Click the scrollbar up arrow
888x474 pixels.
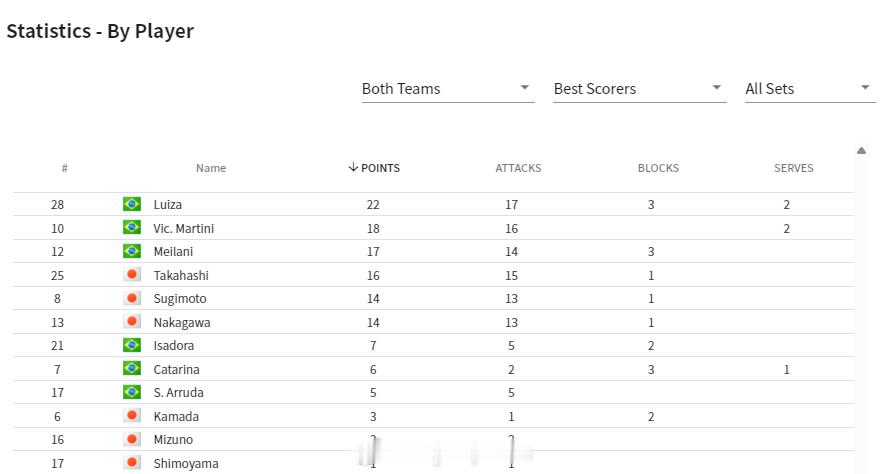pos(861,151)
